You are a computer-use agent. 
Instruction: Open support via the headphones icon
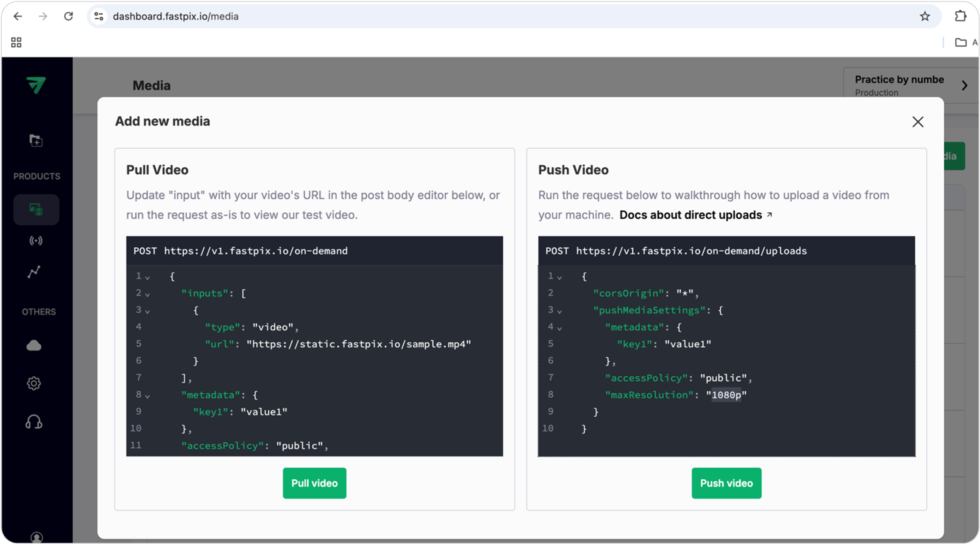pos(34,422)
